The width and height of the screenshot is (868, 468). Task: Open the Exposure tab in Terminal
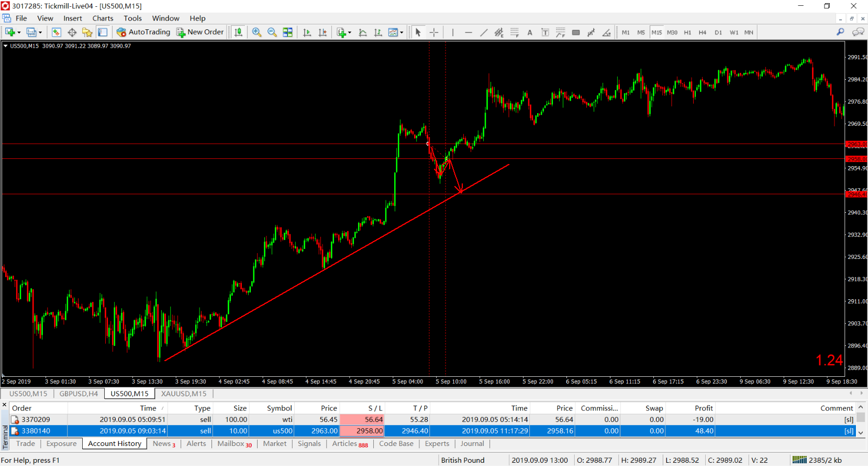[61, 443]
